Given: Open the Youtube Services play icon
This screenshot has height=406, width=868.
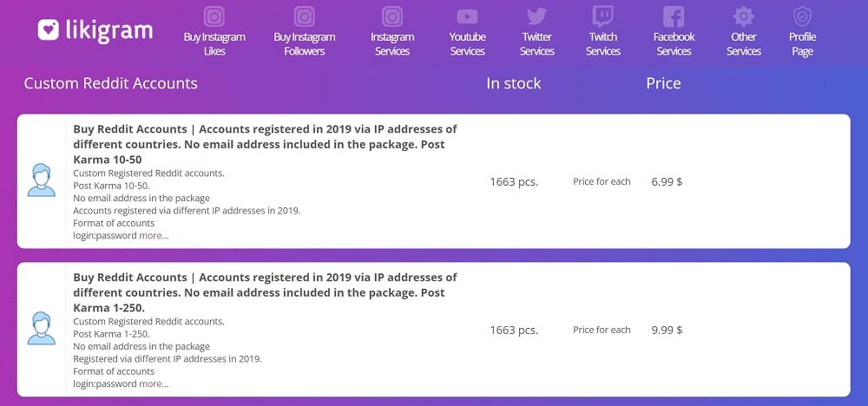Looking at the screenshot, I should tap(467, 16).
